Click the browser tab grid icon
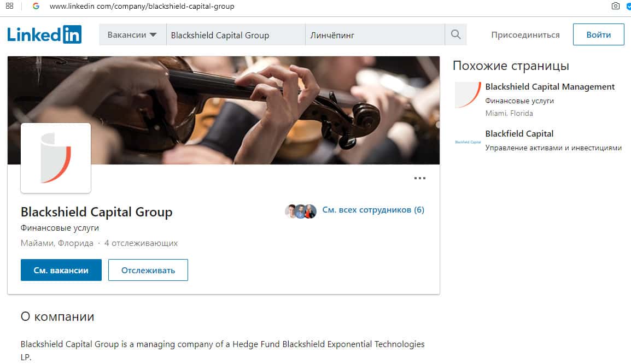The image size is (631, 364). pos(10,6)
